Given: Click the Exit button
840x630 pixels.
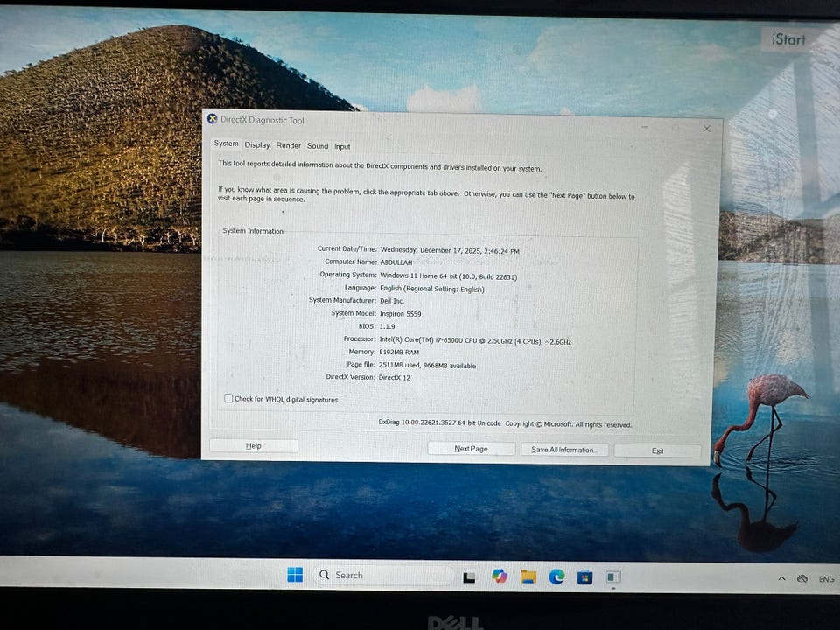Looking at the screenshot, I should (657, 451).
